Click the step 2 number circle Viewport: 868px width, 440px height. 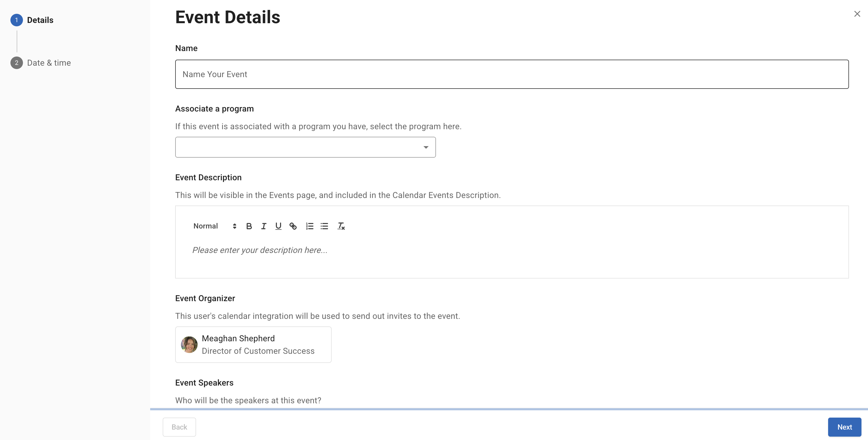16,63
